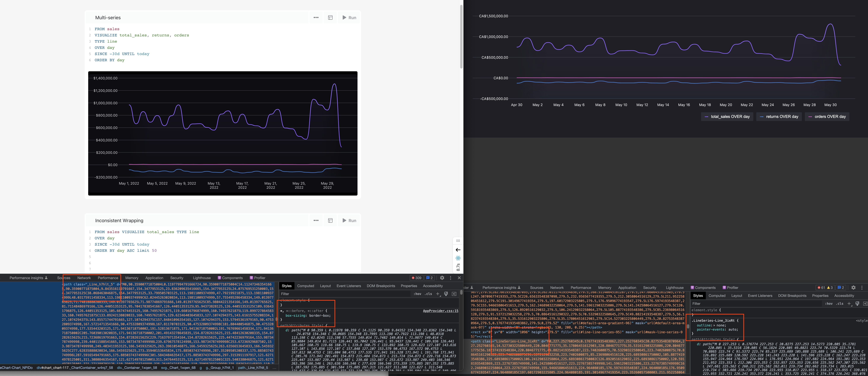Open Accessibility tab in left DevTools sidebar
This screenshot has width=868, height=376.
point(433,286)
